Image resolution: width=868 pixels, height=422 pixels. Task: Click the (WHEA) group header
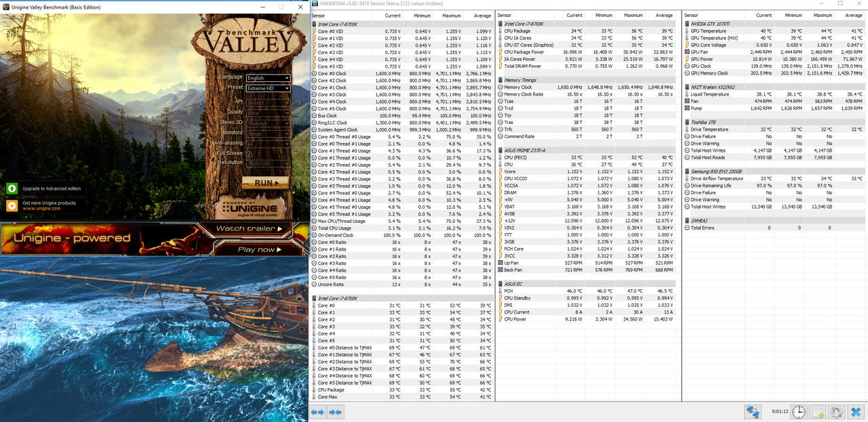[772, 221]
